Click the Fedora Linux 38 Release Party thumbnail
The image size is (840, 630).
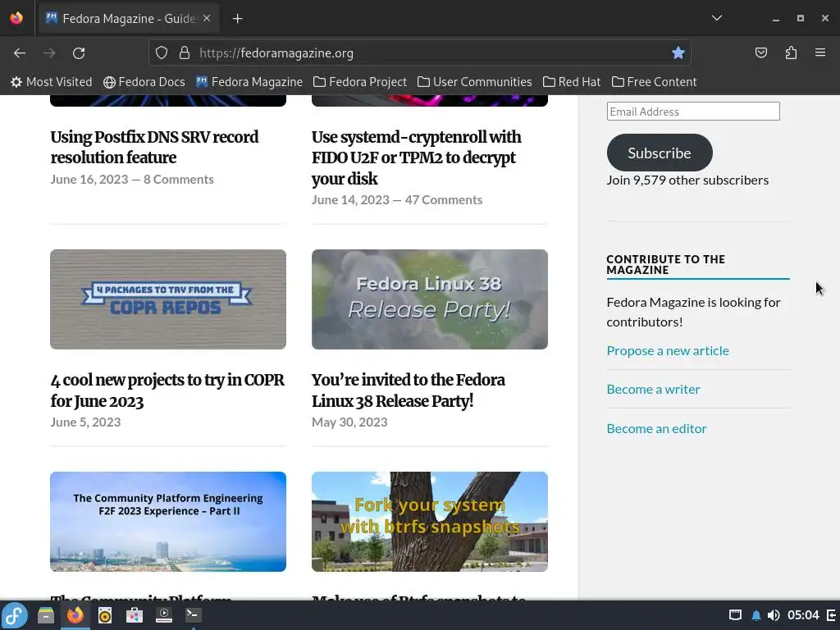tap(430, 299)
